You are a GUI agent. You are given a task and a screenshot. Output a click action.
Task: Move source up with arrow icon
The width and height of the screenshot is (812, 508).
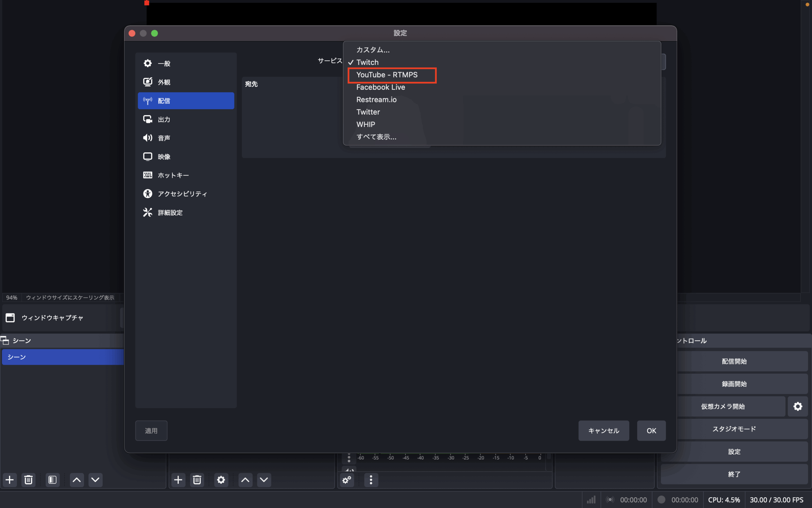245,480
